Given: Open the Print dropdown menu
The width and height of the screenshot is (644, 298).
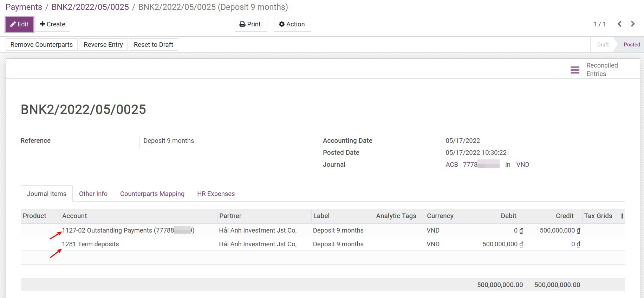Looking at the screenshot, I should pos(251,24).
